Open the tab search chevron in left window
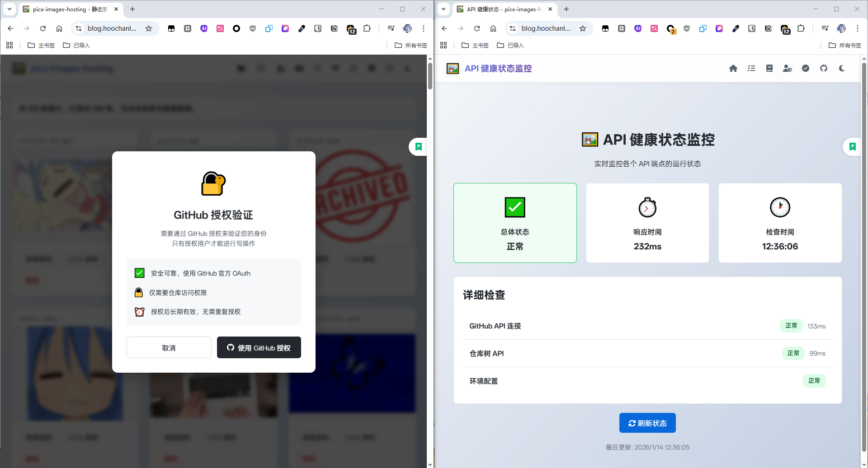The width and height of the screenshot is (868, 468). point(9,9)
